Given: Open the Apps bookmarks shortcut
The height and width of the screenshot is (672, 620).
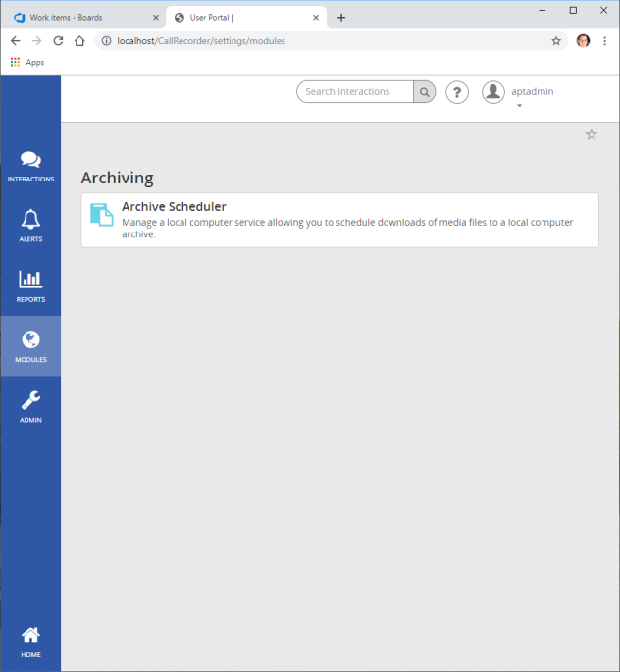Looking at the screenshot, I should coord(27,62).
